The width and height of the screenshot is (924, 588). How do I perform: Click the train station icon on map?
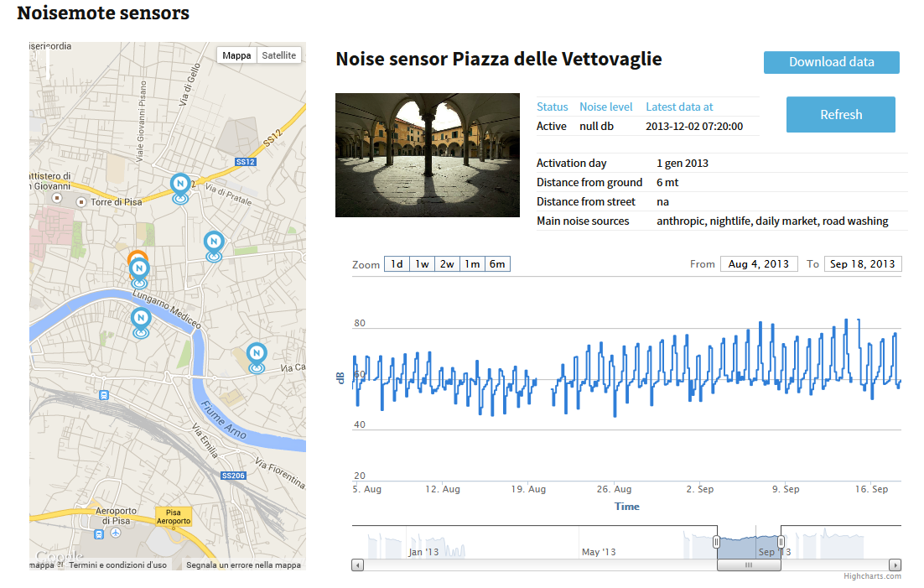[104, 395]
